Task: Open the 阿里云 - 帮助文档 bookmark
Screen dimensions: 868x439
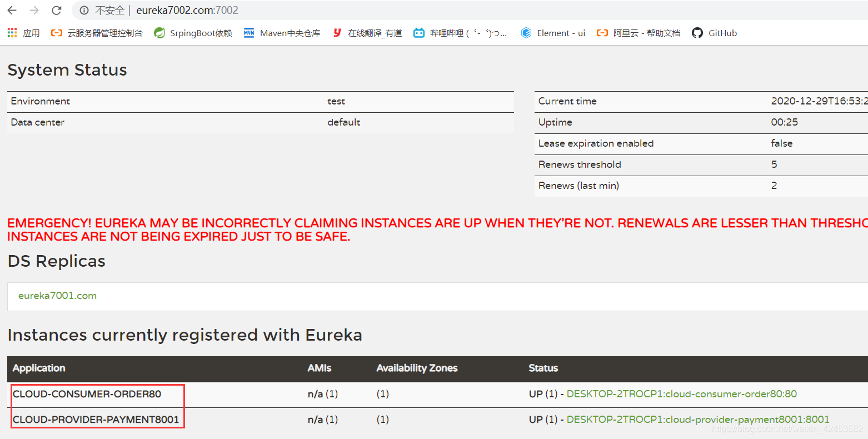Action: pos(638,33)
